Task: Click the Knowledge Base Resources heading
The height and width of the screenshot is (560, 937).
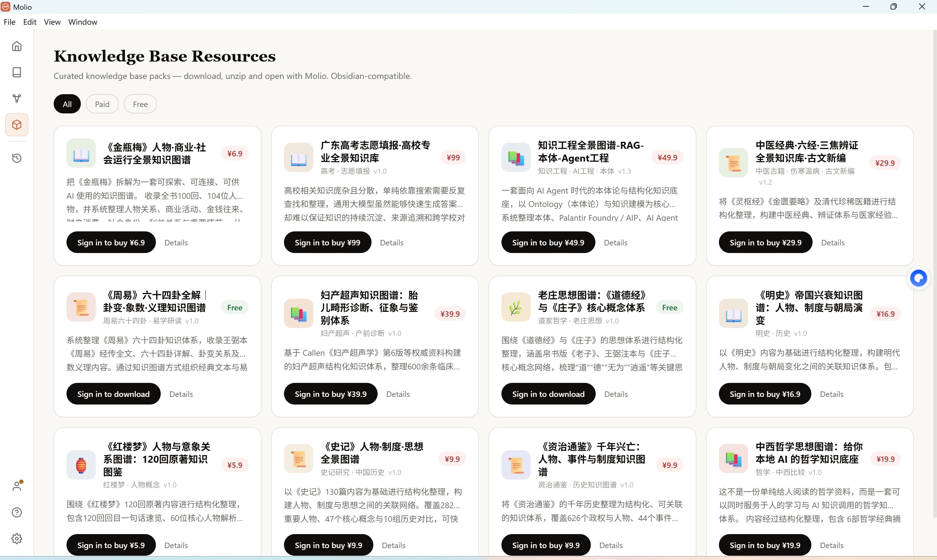Action: (165, 56)
